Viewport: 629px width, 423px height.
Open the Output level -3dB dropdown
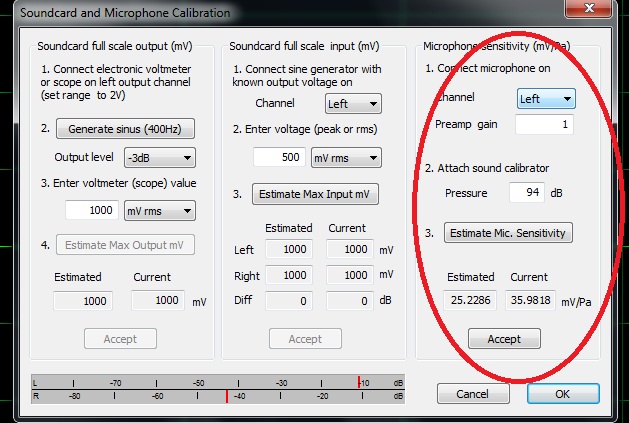point(160,157)
